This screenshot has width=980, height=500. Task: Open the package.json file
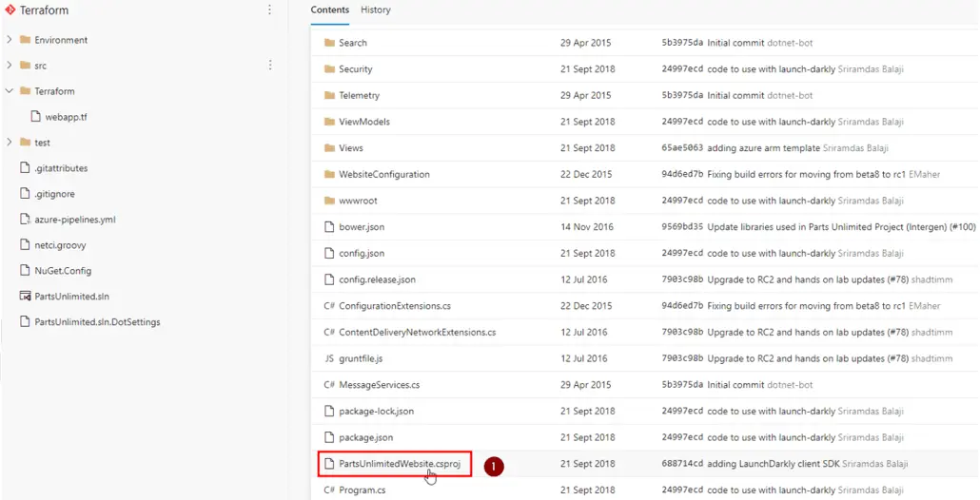point(365,437)
